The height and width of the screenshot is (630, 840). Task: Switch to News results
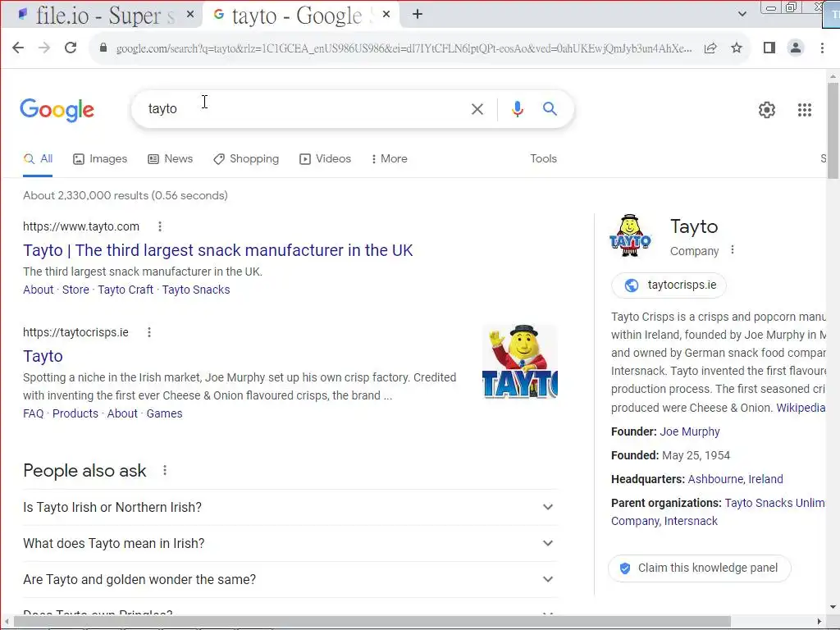tap(171, 158)
